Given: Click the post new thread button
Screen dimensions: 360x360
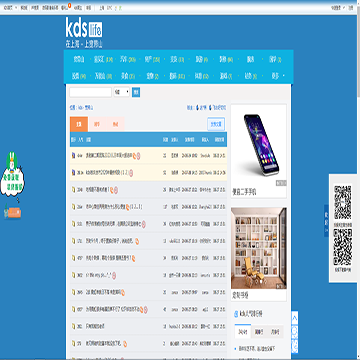Looking at the screenshot, I should 216,124.
